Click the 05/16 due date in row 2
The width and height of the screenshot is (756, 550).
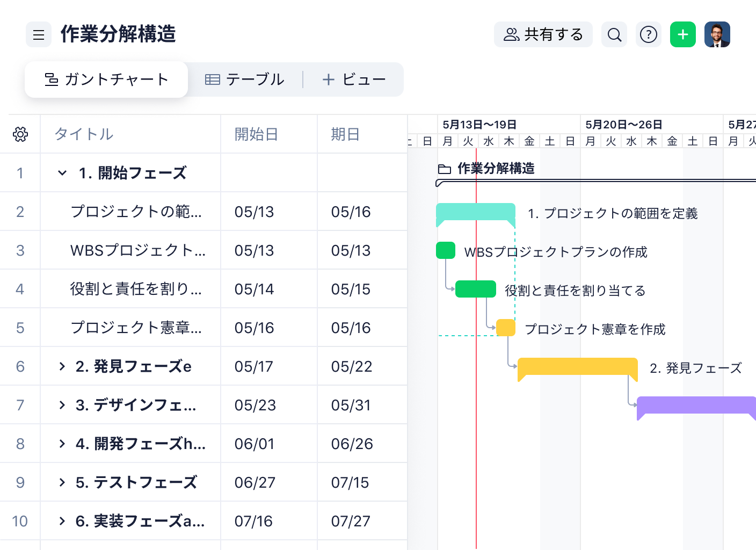pos(351,212)
